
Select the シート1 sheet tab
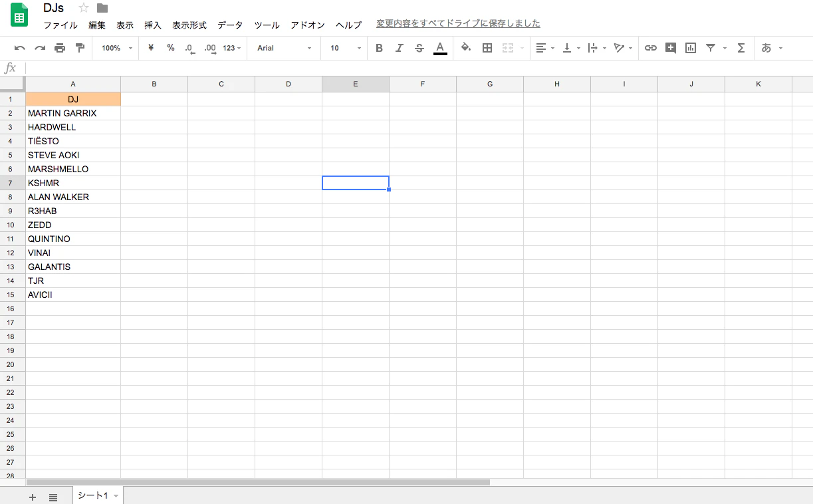(98, 496)
